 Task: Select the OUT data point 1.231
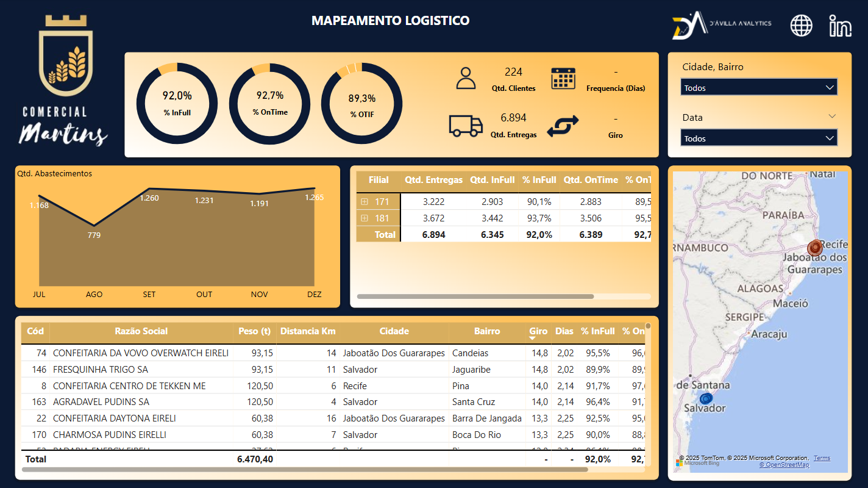point(204,190)
